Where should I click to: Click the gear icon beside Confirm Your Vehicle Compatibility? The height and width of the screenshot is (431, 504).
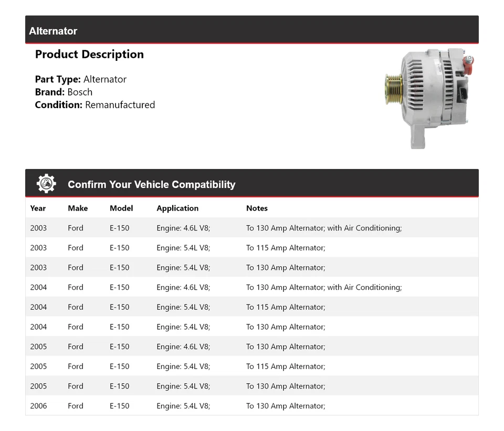tap(46, 184)
